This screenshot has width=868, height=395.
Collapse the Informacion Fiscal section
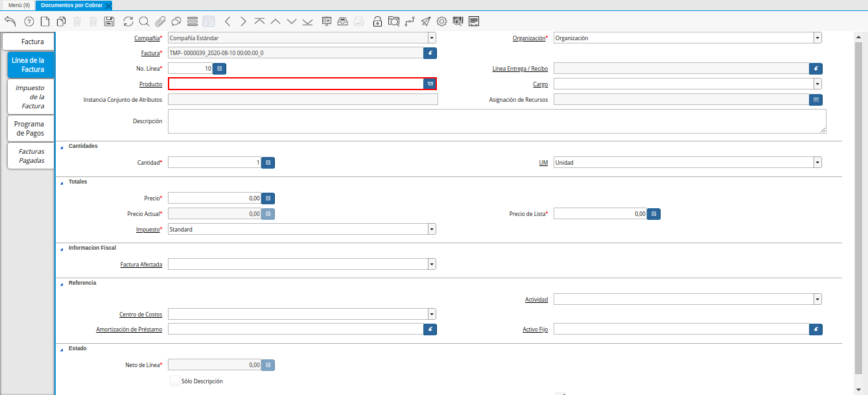point(62,248)
